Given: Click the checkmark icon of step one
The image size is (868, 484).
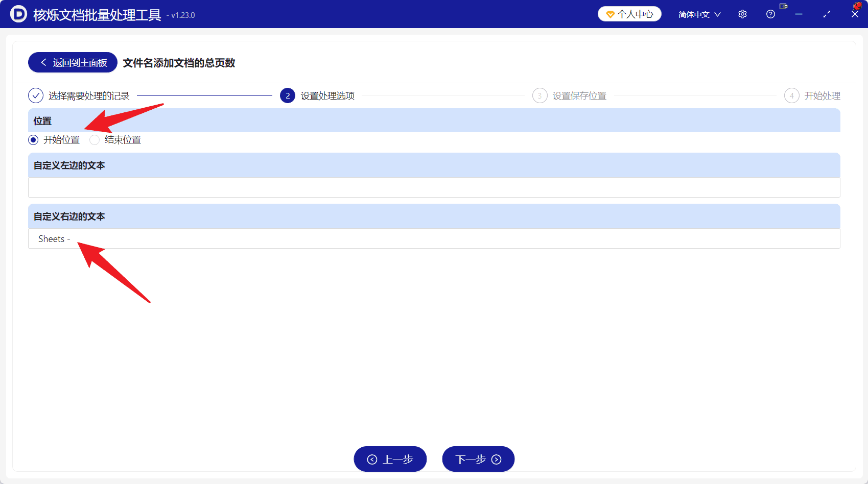Looking at the screenshot, I should coord(36,95).
